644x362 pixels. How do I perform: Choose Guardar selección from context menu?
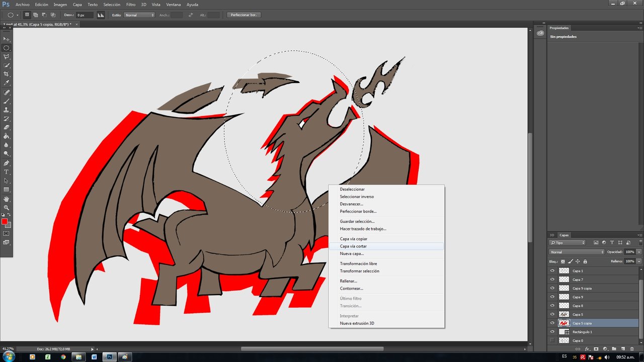point(386,221)
